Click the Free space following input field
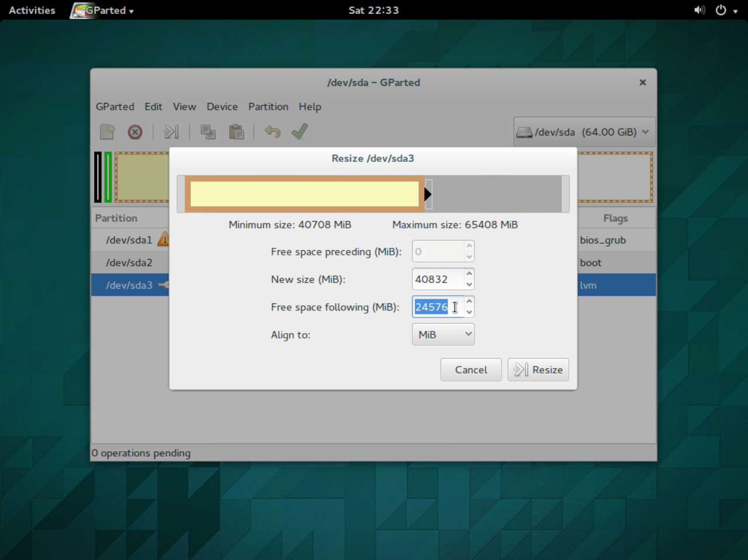 [x=438, y=306]
